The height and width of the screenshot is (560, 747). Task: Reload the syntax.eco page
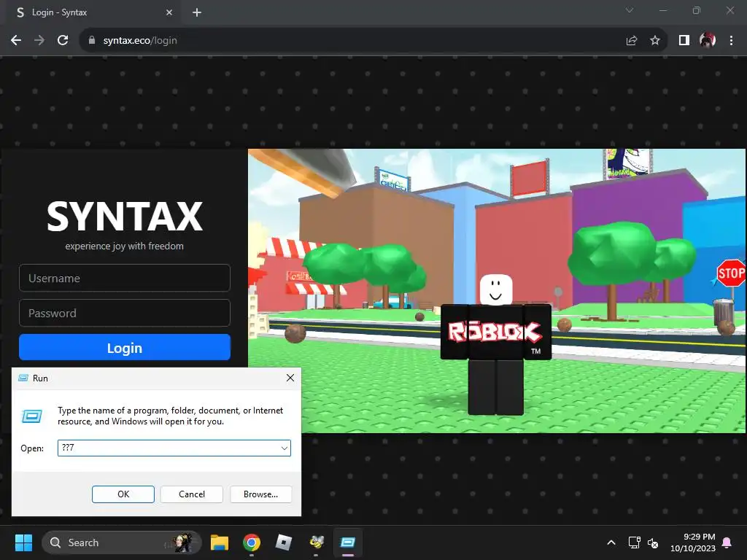click(x=63, y=41)
